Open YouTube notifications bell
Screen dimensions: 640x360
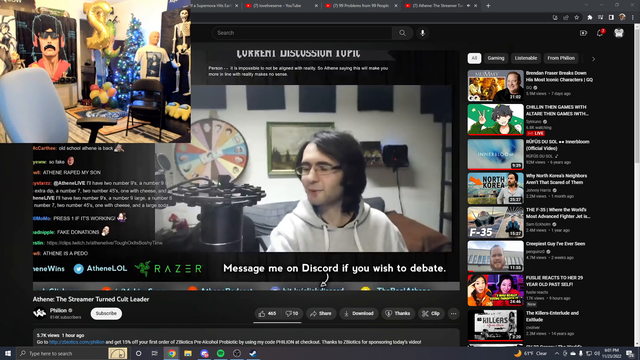click(600, 33)
